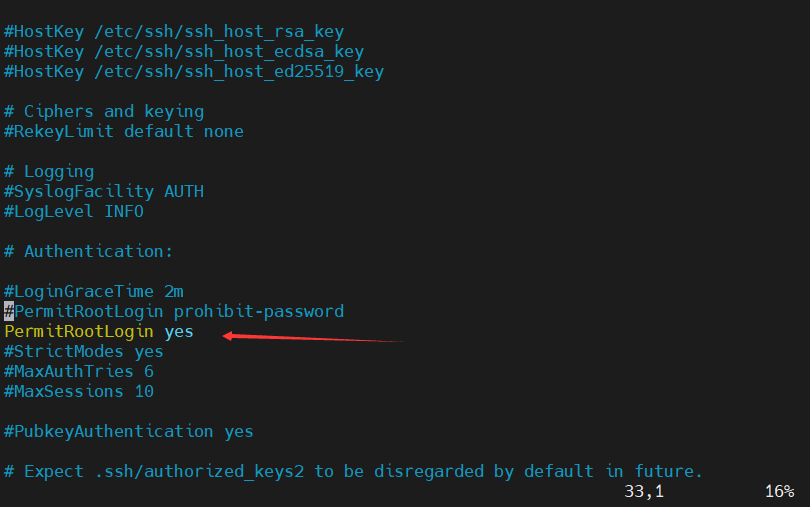Screen dimensions: 811x507
Task: Click the red arrow annotation
Action: pos(312,338)
